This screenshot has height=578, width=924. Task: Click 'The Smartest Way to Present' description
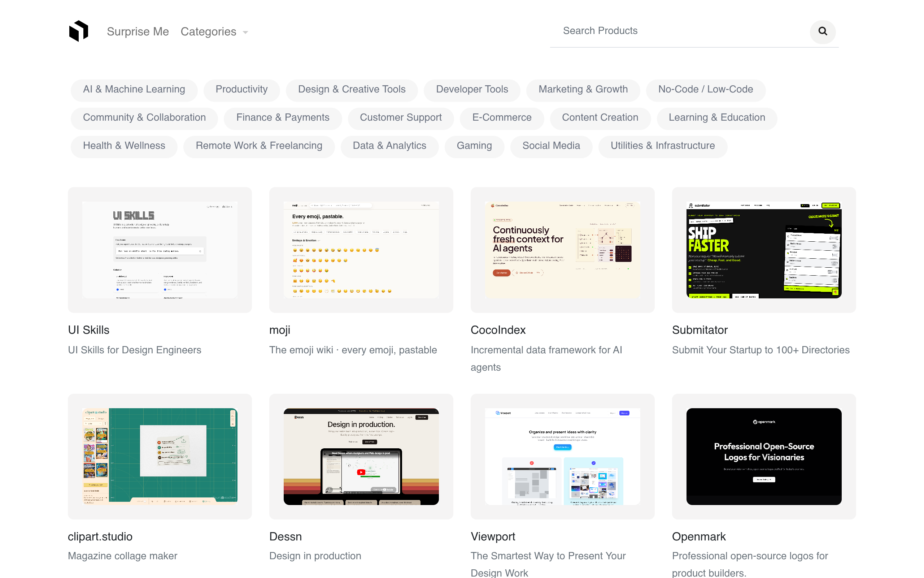(548, 564)
